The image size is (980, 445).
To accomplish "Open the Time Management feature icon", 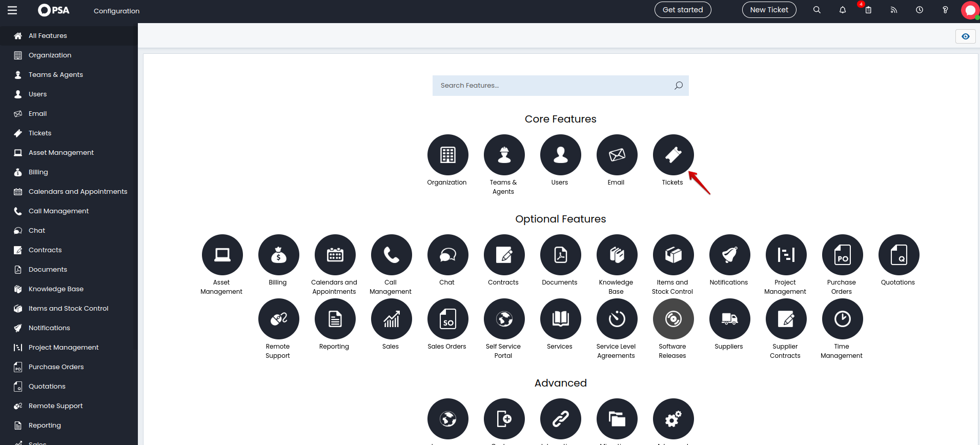I will (x=842, y=319).
